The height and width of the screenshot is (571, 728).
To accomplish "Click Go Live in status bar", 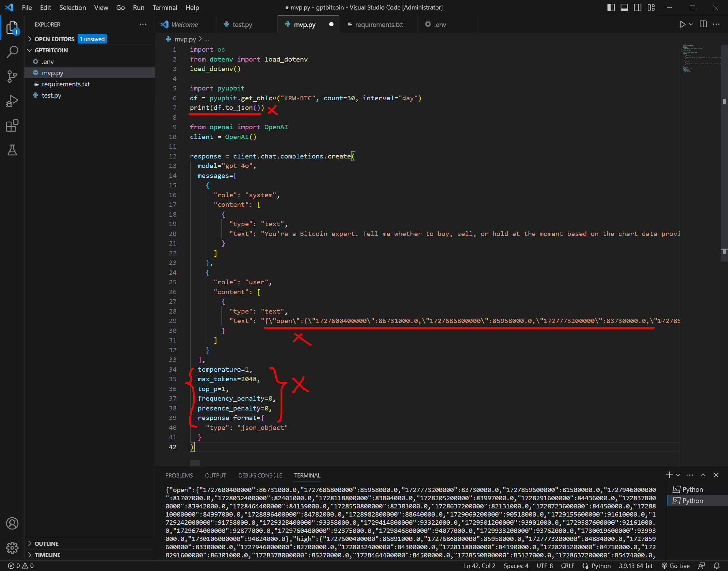I will point(676,566).
